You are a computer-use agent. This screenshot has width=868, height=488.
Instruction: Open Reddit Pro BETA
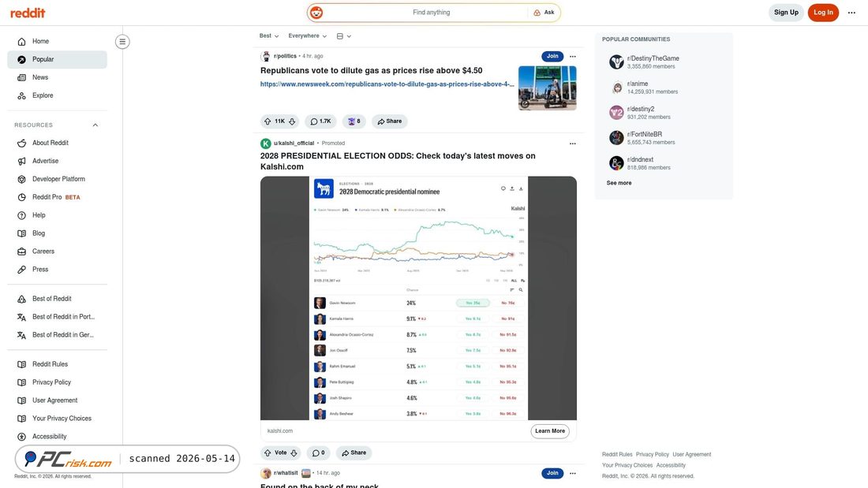(57, 197)
